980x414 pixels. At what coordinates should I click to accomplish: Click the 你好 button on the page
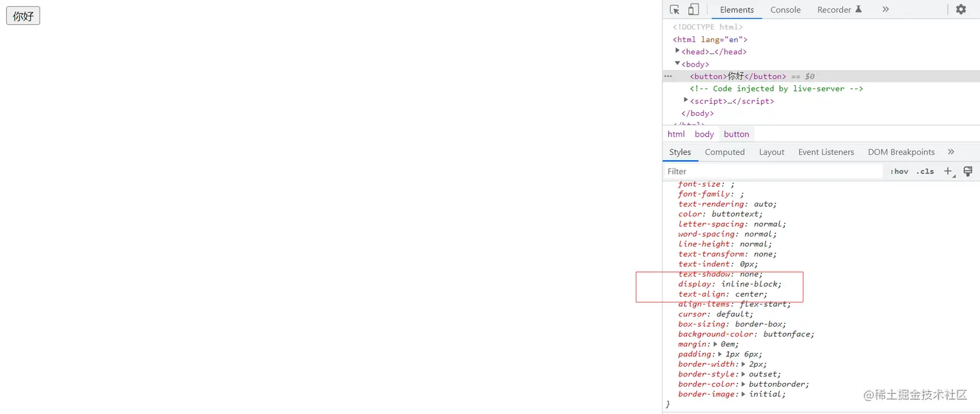coord(23,16)
